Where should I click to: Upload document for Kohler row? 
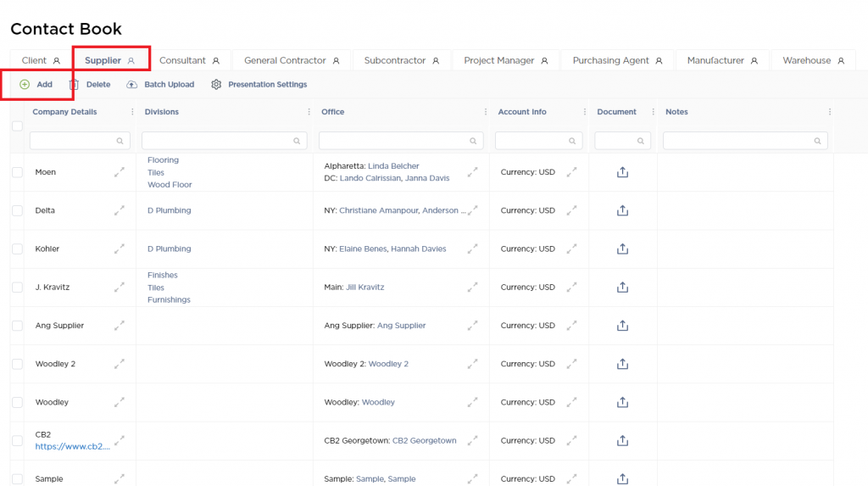click(622, 249)
